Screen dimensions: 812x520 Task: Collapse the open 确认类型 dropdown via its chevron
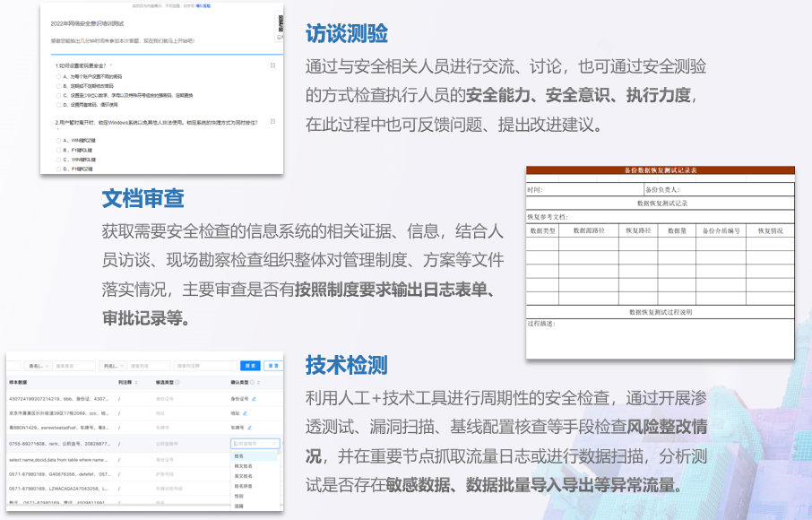(x=272, y=444)
